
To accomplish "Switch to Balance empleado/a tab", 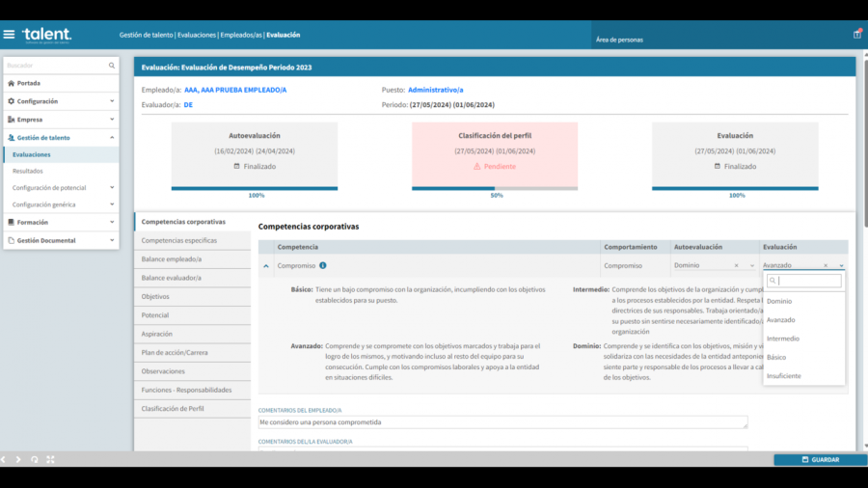I will pyautogui.click(x=192, y=258).
